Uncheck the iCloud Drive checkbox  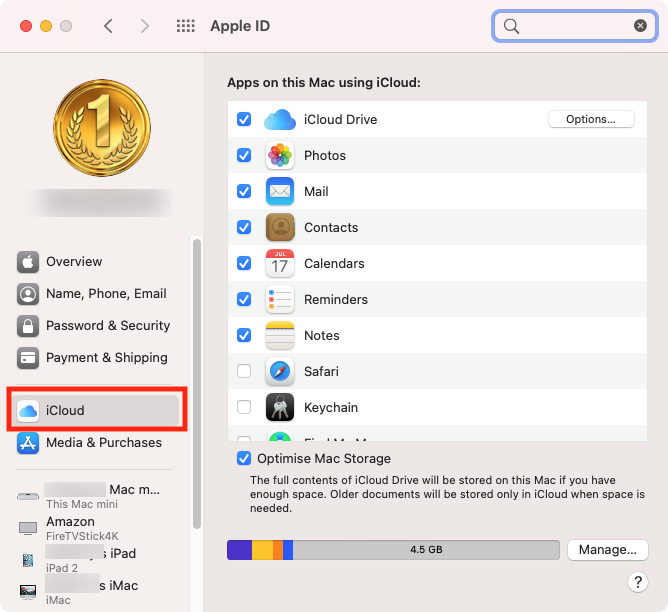(244, 119)
